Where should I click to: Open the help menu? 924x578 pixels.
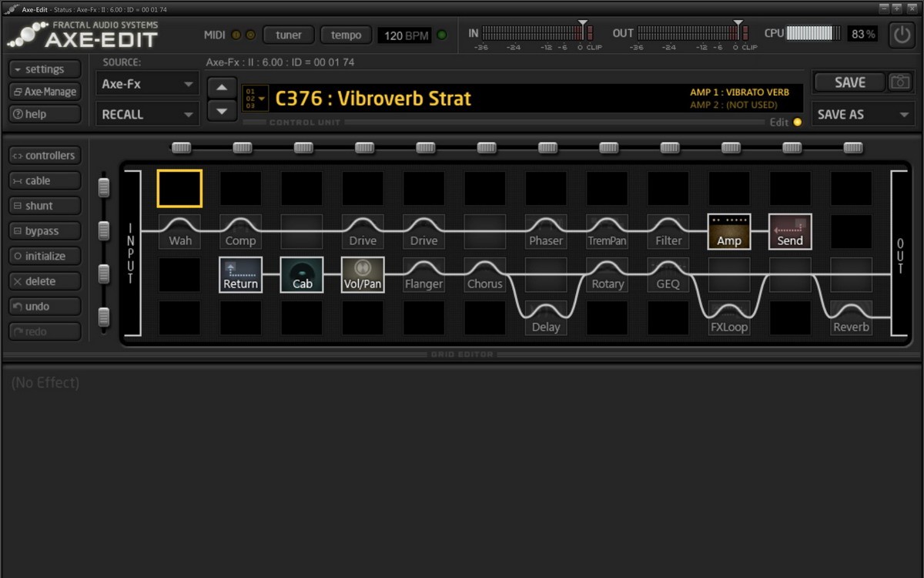tap(45, 114)
